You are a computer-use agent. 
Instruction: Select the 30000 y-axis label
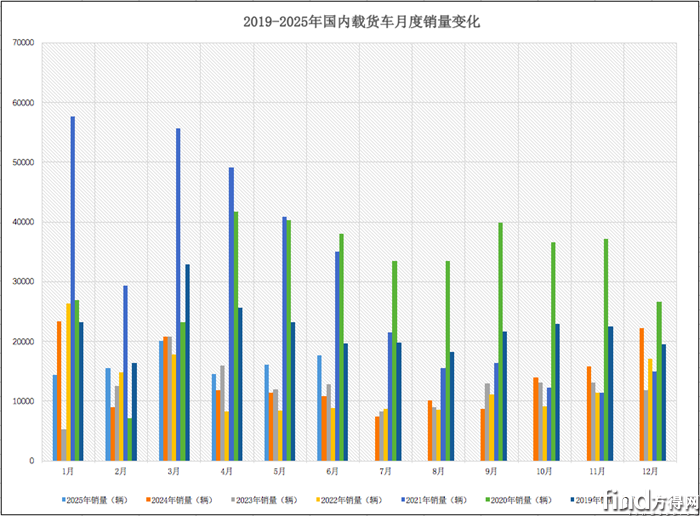(x=22, y=282)
